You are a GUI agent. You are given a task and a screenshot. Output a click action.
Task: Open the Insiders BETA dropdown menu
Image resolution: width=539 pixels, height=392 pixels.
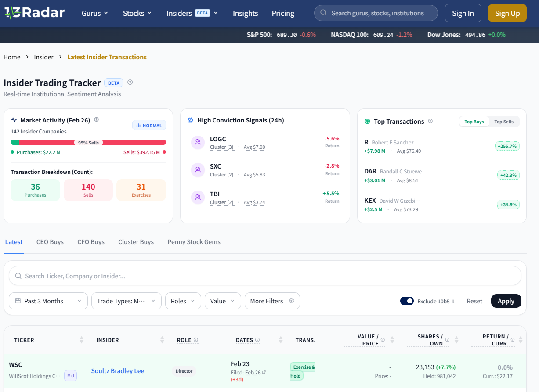(x=192, y=13)
